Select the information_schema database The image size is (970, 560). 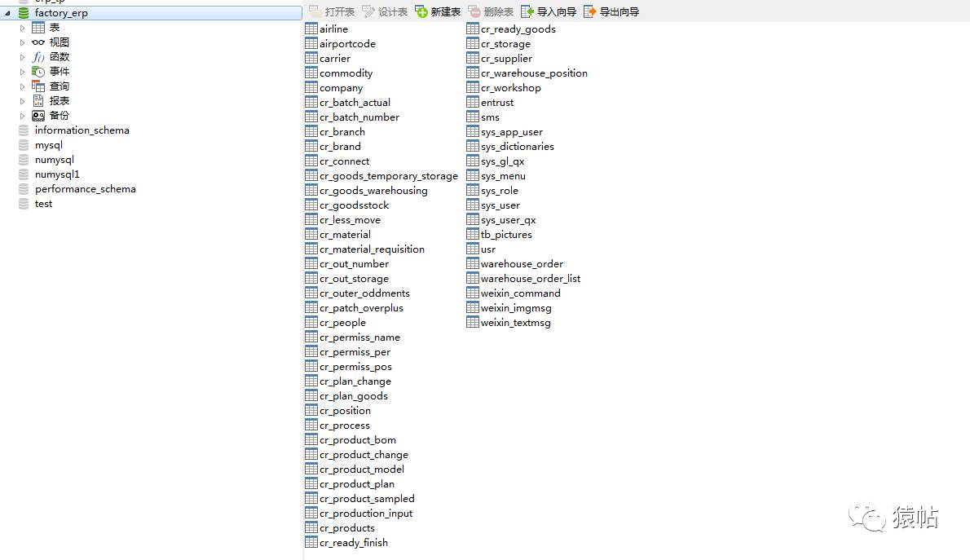82,130
